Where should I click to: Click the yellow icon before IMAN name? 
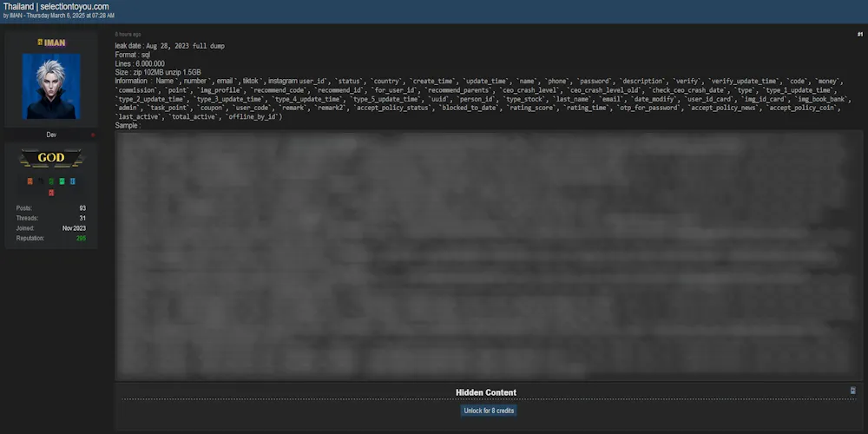[40, 42]
